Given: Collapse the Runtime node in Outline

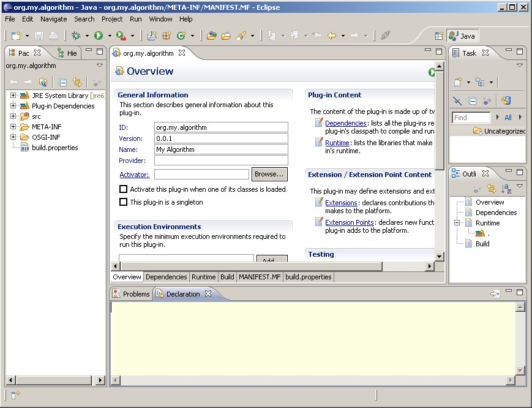Looking at the screenshot, I should pyautogui.click(x=457, y=222).
